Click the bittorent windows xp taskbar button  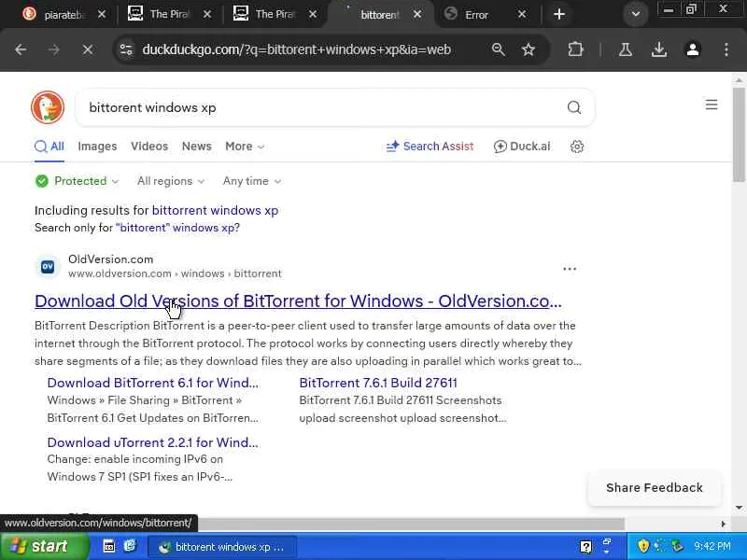(x=222, y=547)
